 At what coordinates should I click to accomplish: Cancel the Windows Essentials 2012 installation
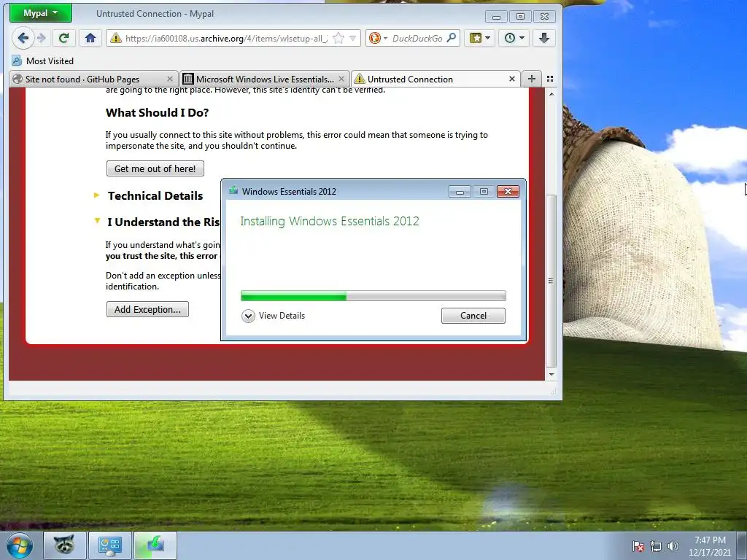(x=473, y=316)
